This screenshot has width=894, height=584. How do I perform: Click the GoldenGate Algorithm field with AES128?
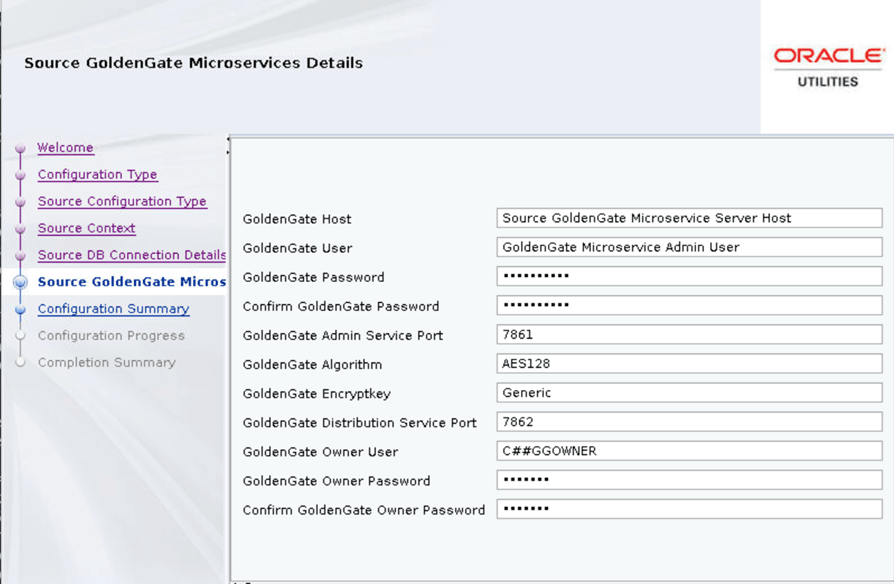(689, 363)
